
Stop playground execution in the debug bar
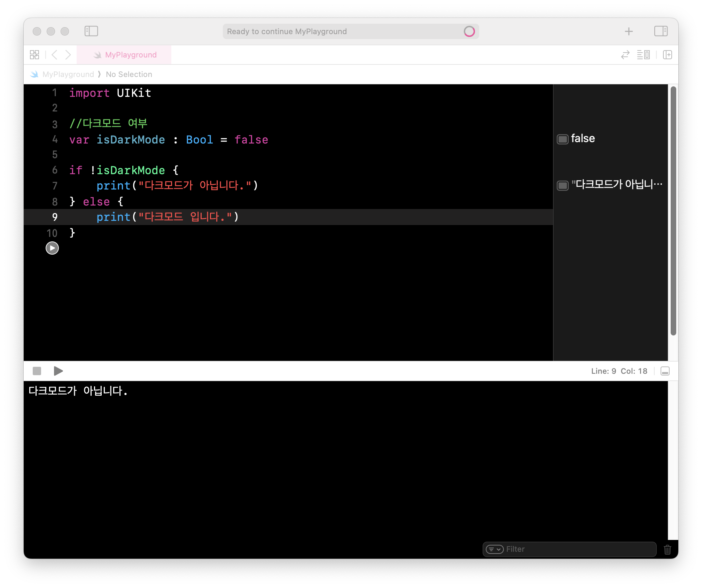[37, 371]
